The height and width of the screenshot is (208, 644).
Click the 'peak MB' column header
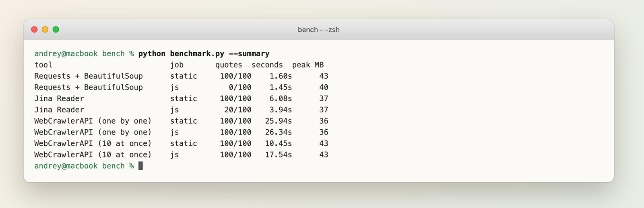coord(308,65)
